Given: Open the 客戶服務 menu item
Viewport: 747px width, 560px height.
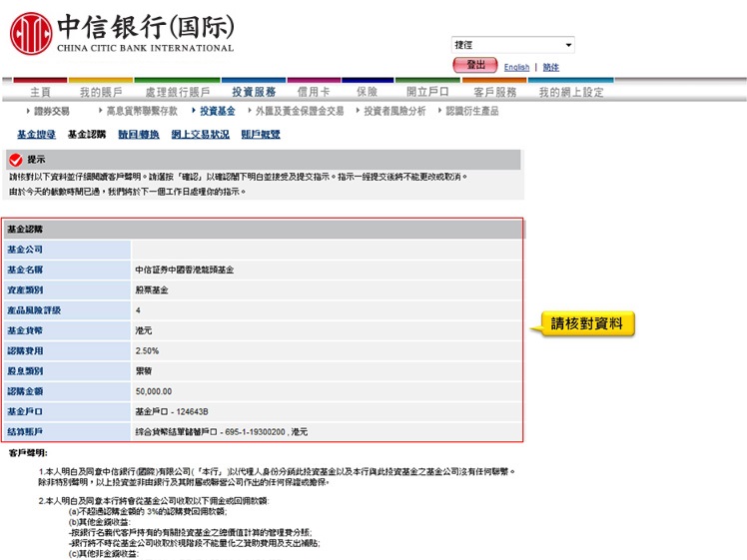Looking at the screenshot, I should click(x=495, y=92).
